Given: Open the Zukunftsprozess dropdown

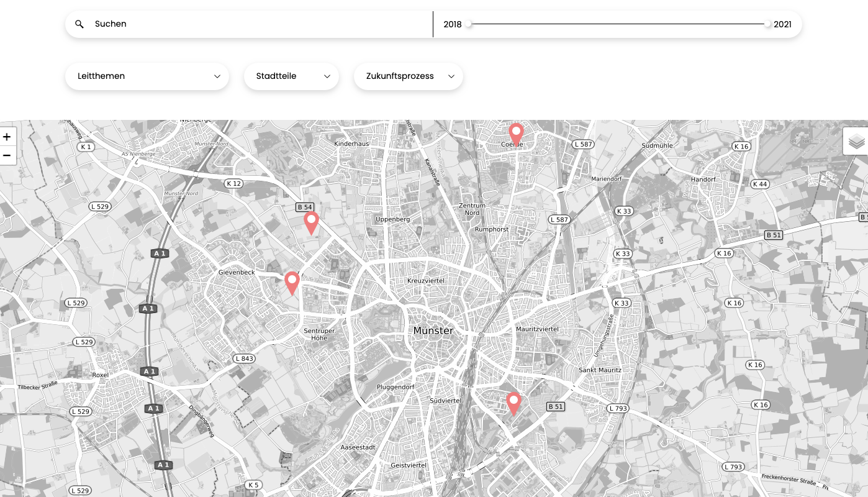Looking at the screenshot, I should point(408,76).
